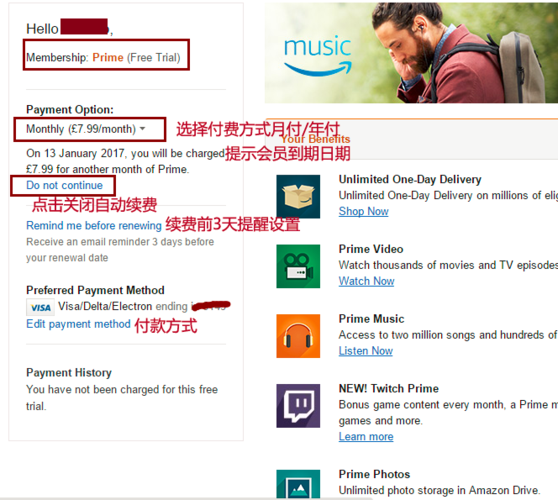558x500 pixels.
Task: Click the email reminder 3 days description
Action: coord(120,249)
